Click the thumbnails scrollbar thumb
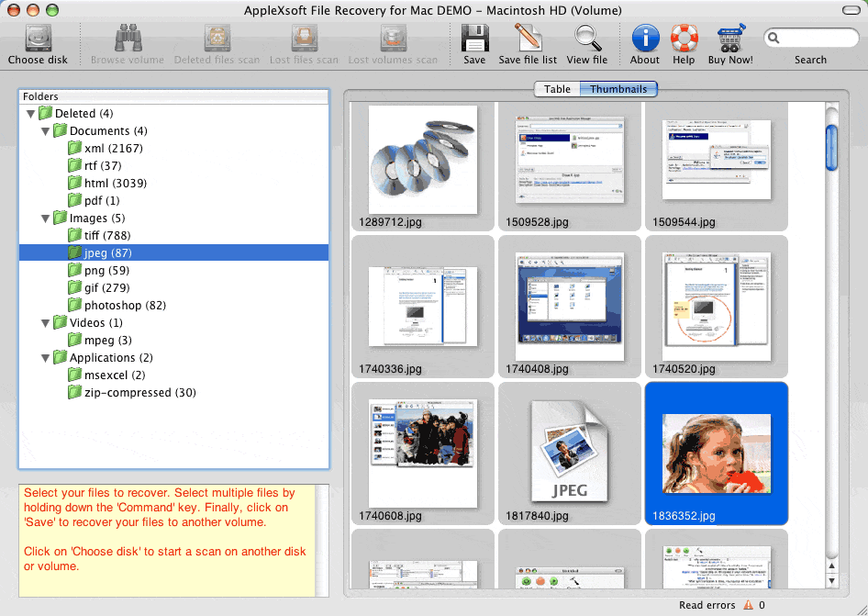868x616 pixels. 831,148
